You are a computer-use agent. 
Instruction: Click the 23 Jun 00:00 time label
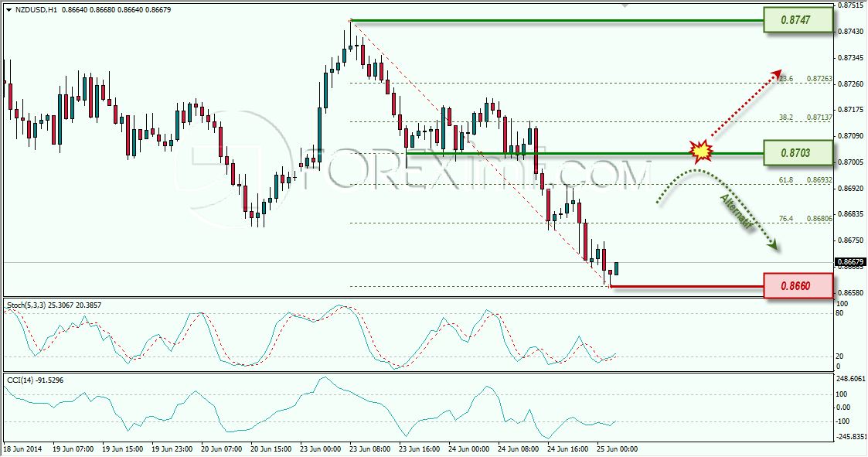321,449
